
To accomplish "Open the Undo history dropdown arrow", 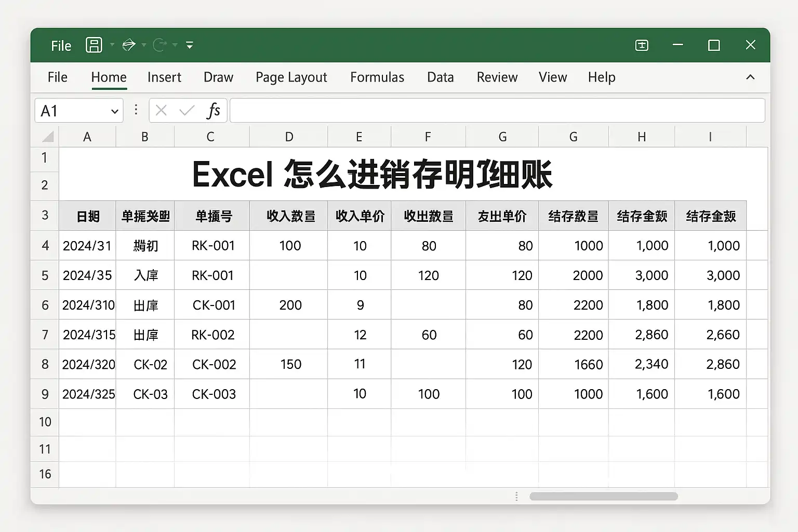I will (144, 45).
